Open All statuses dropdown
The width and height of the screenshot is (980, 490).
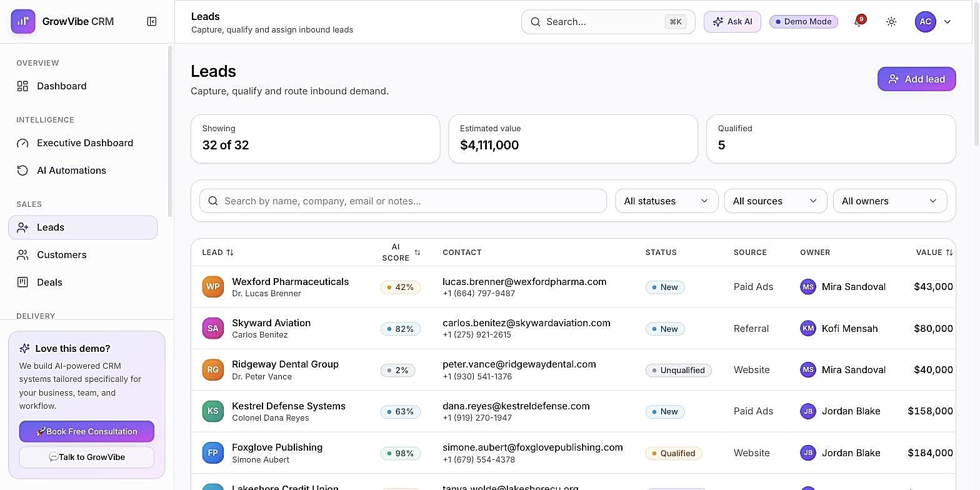tap(666, 201)
